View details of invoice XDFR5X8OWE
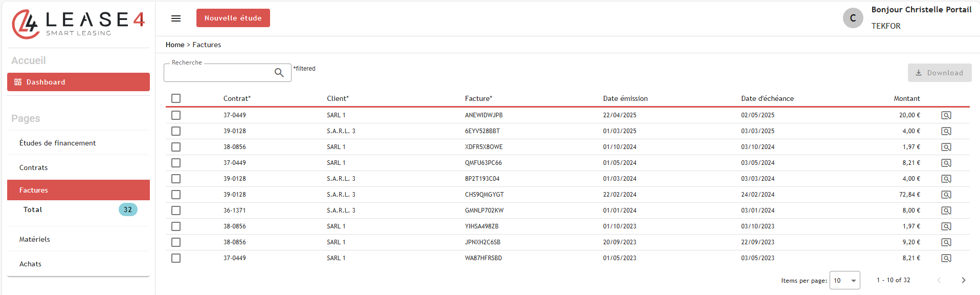 click(946, 147)
